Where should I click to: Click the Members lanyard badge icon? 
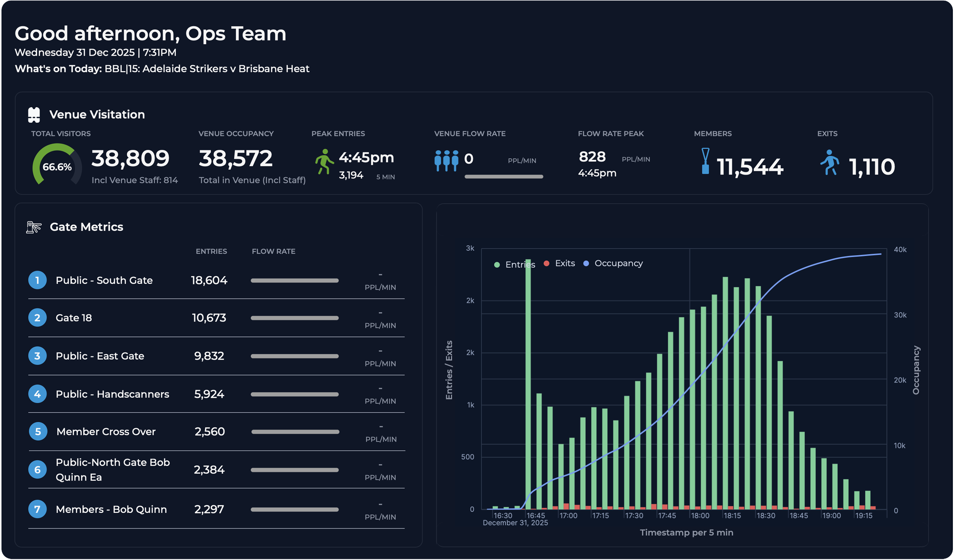click(705, 161)
